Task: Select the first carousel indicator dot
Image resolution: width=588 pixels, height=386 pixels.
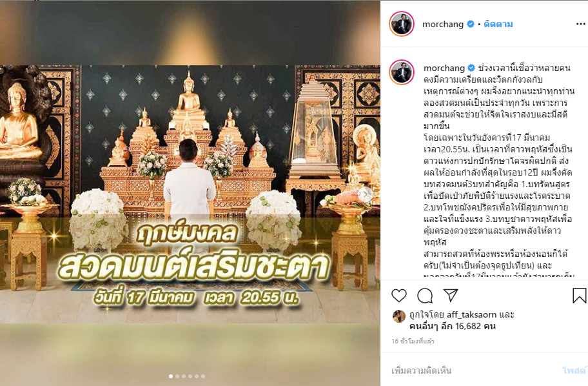Action: pyautogui.click(x=171, y=376)
